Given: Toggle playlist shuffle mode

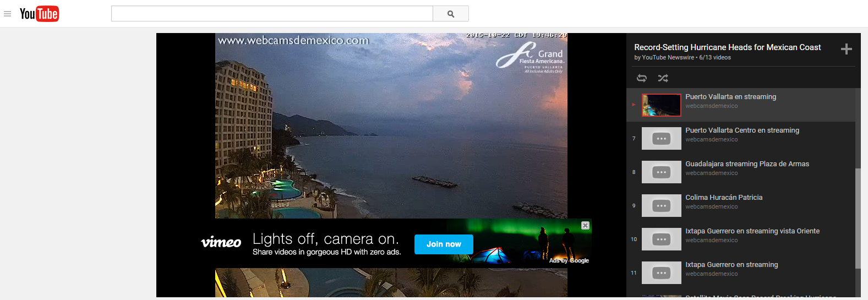Looking at the screenshot, I should pyautogui.click(x=663, y=78).
